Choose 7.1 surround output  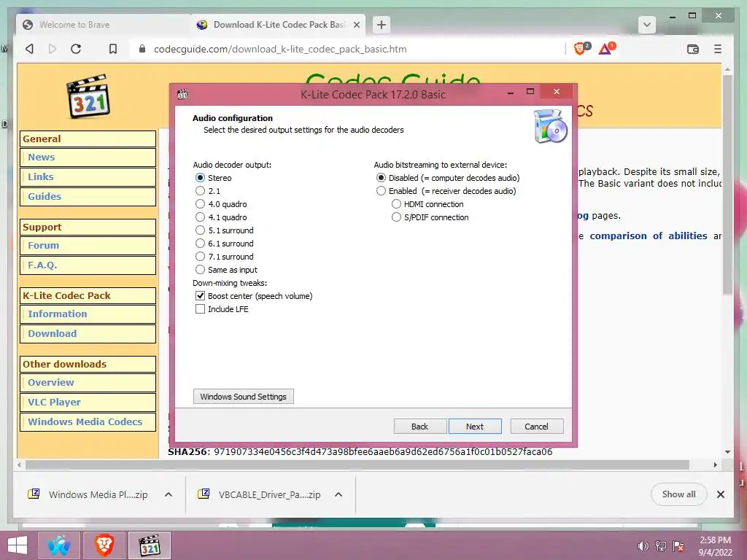[x=225, y=256]
